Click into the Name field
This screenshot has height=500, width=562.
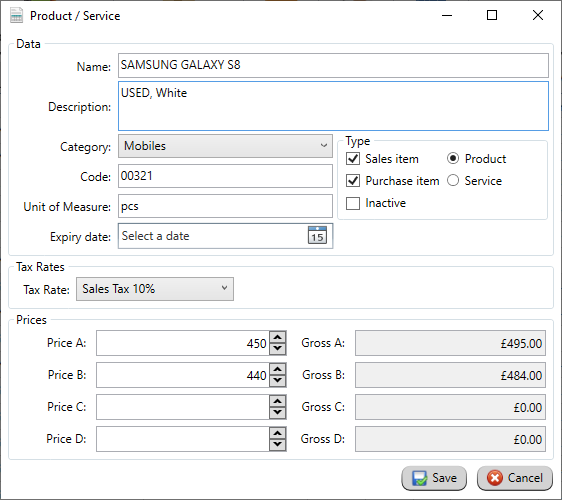tap(333, 66)
